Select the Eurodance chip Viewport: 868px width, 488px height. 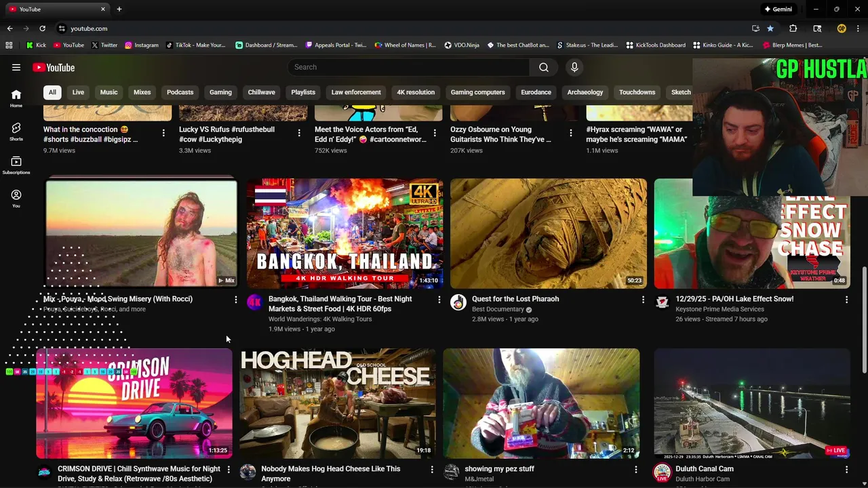[536, 92]
